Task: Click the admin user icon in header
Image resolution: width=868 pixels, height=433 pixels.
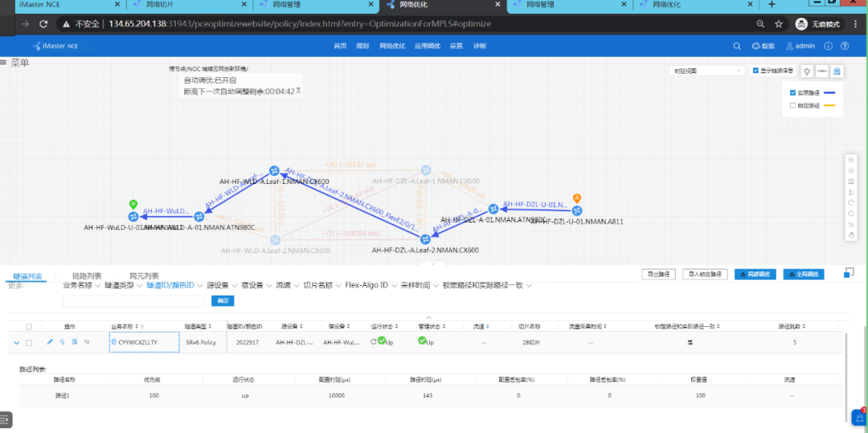Action: (790, 46)
